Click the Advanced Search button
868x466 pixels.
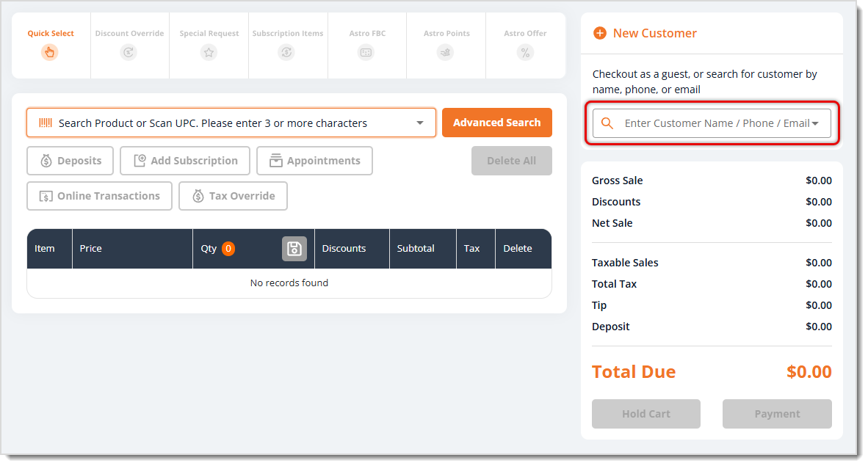point(496,123)
